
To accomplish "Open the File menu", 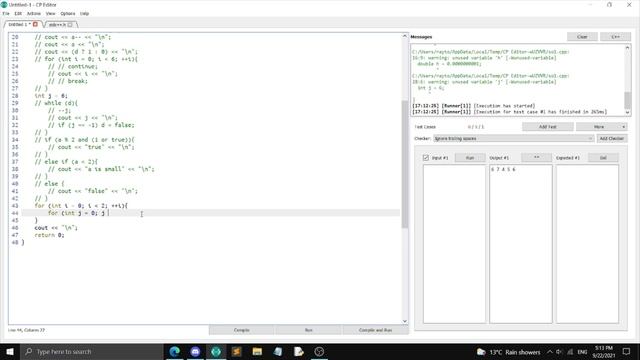I will tap(6, 13).
